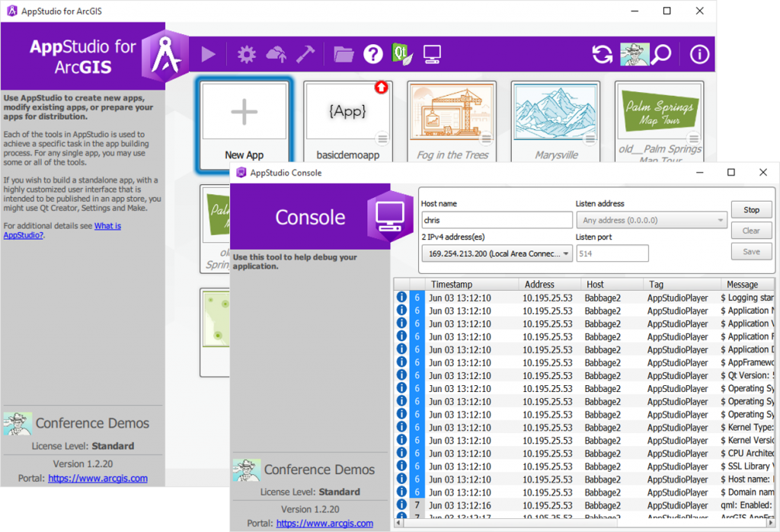The image size is (780, 532).
Task: Open the Make tool hammer icon
Action: point(305,54)
